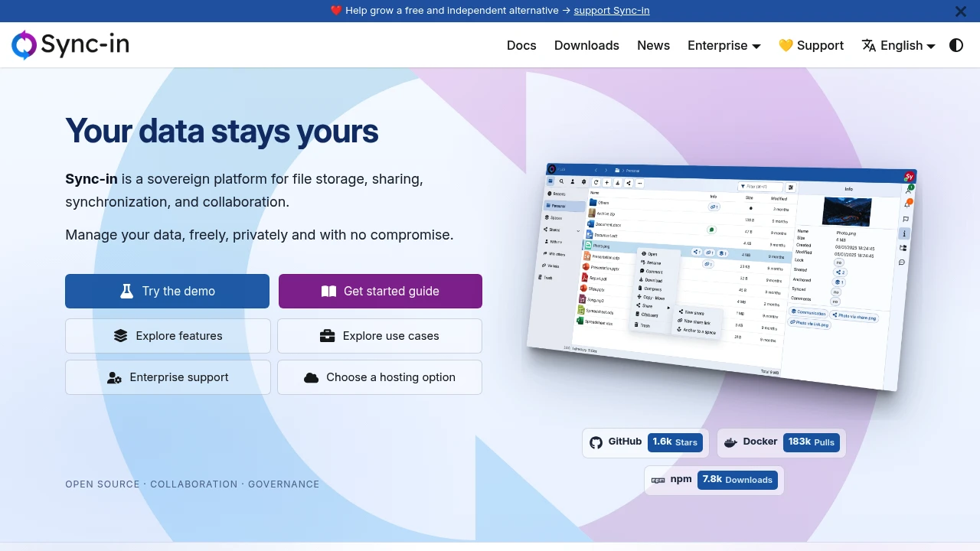Toggle the dark/light theme switch

coord(956,45)
